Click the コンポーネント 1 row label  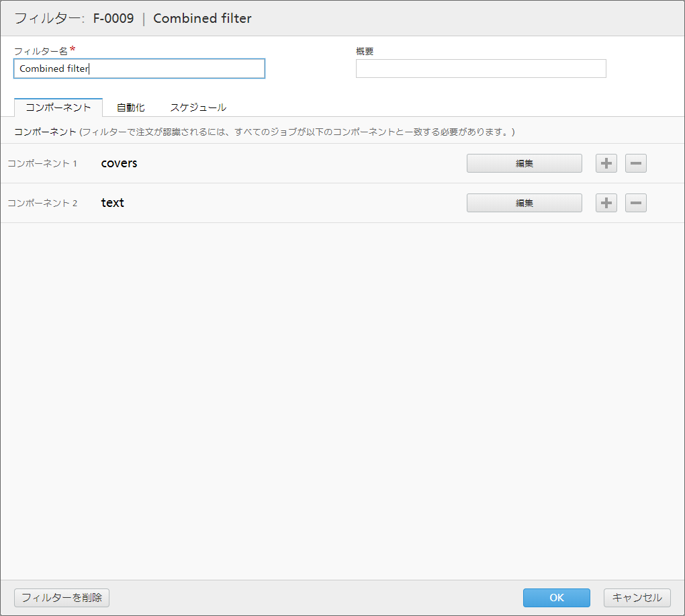42,163
